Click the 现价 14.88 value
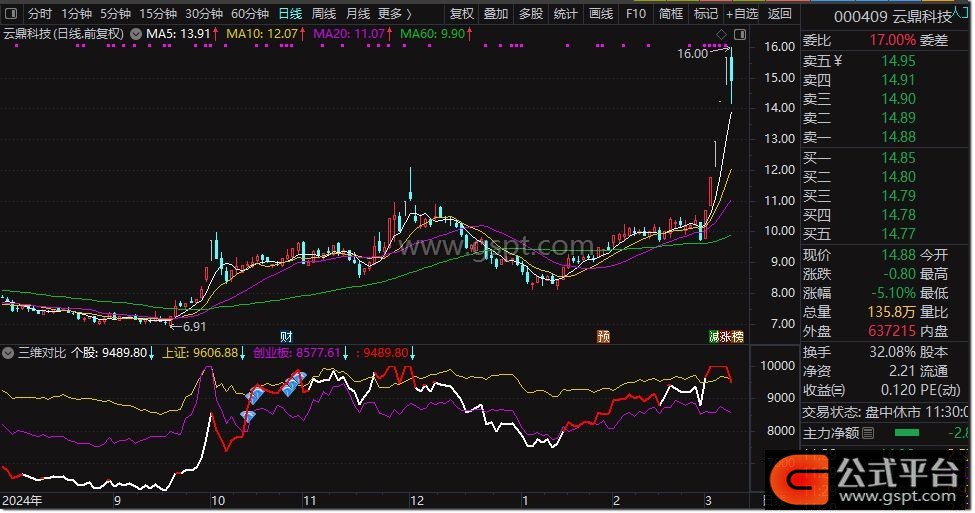Screen dimensions: 975x513 [x=898, y=255]
